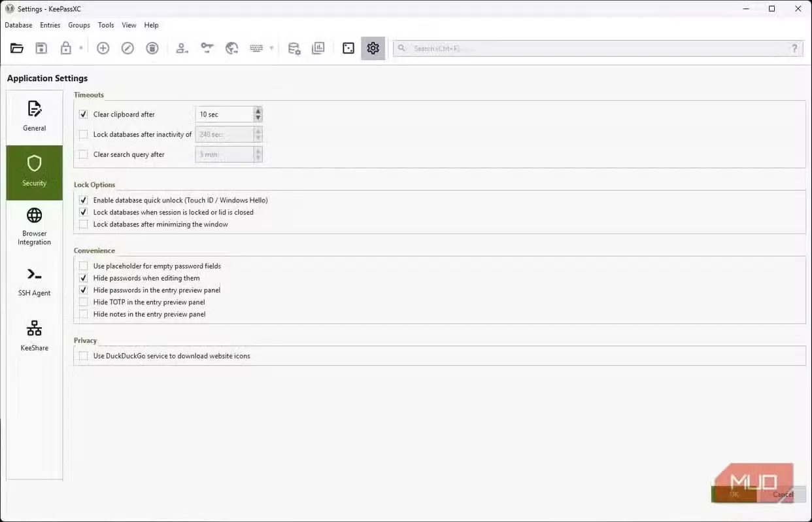Open the database reports chart icon
This screenshot has height=522, width=812.
[318, 48]
